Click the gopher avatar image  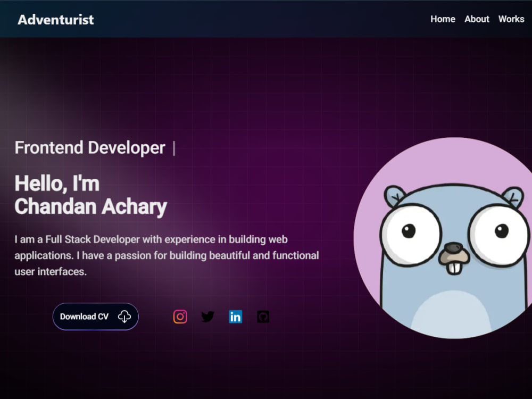443,238
